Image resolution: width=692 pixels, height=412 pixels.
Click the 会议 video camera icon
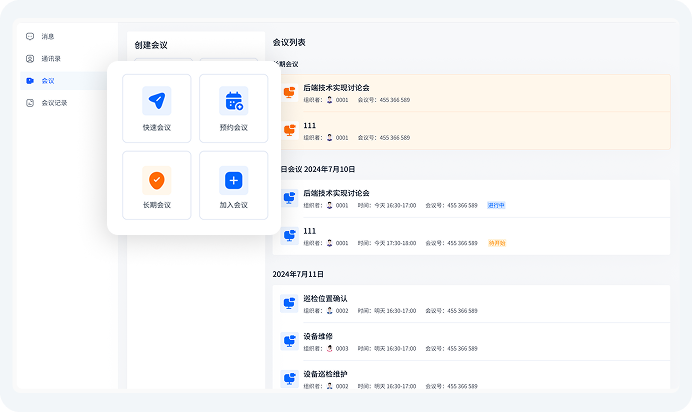pyautogui.click(x=30, y=81)
